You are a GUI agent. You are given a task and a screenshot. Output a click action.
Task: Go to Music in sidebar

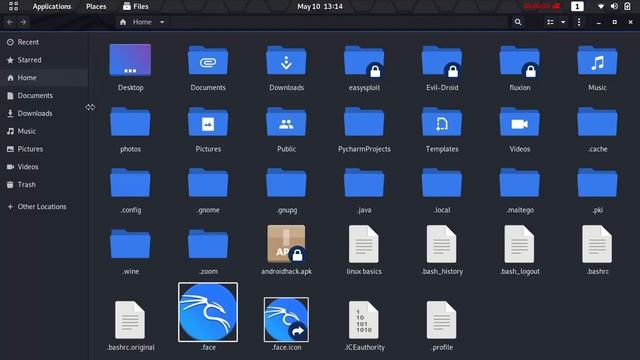tap(44, 131)
